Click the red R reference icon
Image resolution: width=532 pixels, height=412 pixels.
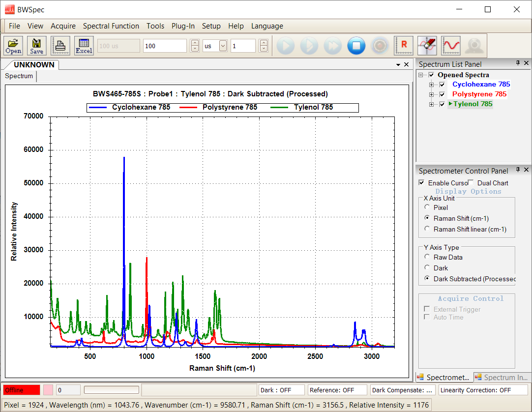[404, 46]
